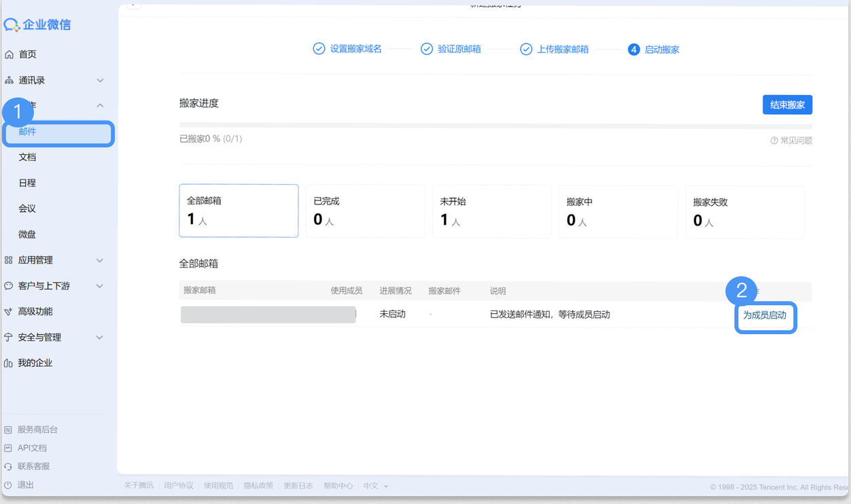Click the 高级功能 icon
Screen dimensions: 851x504
pyautogui.click(x=9, y=312)
